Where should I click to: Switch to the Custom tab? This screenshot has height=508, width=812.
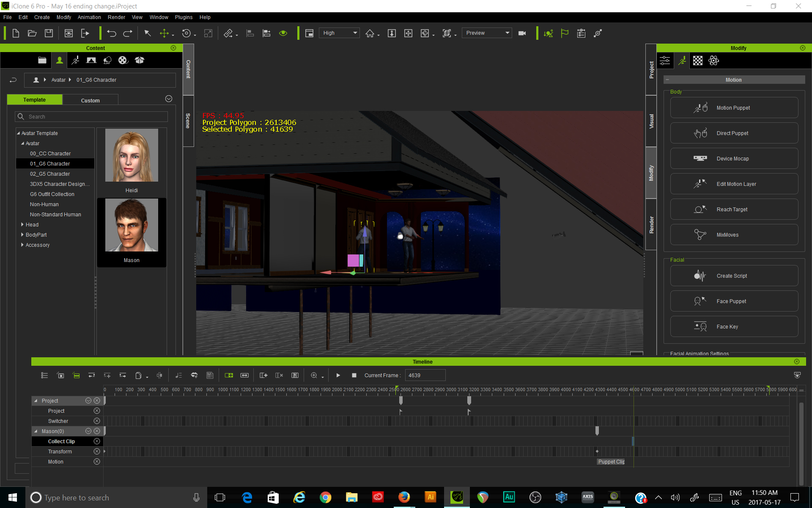click(x=91, y=100)
